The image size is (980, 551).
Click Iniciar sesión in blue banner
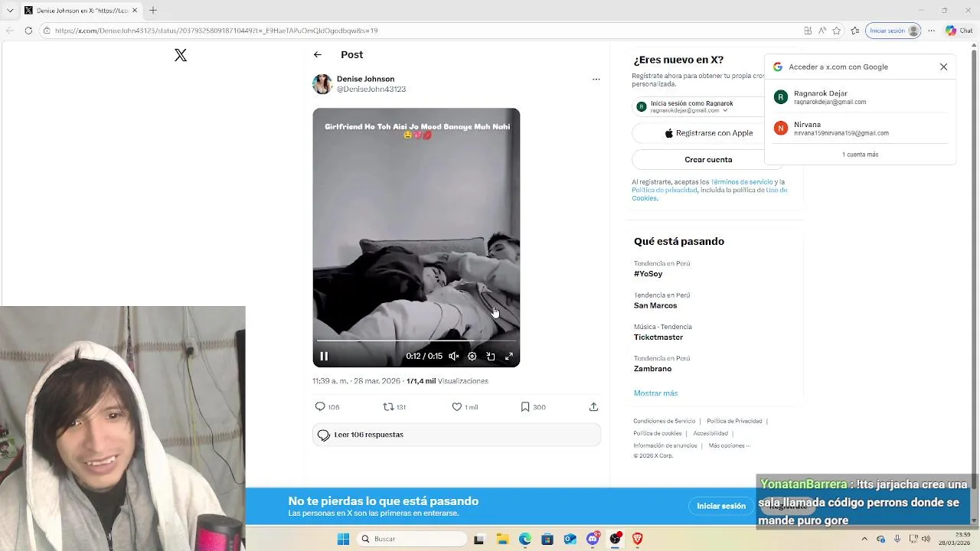[x=721, y=506]
